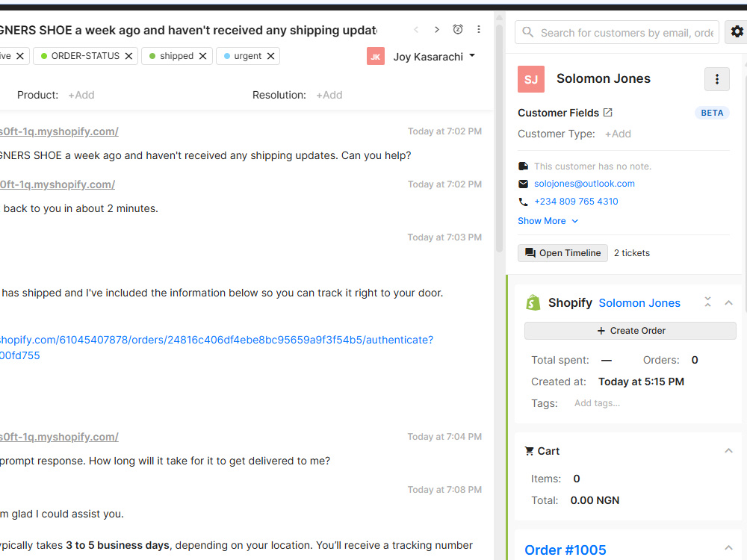Add a Customer Type value
Image resolution: width=747 pixels, height=560 pixels.
click(x=618, y=134)
